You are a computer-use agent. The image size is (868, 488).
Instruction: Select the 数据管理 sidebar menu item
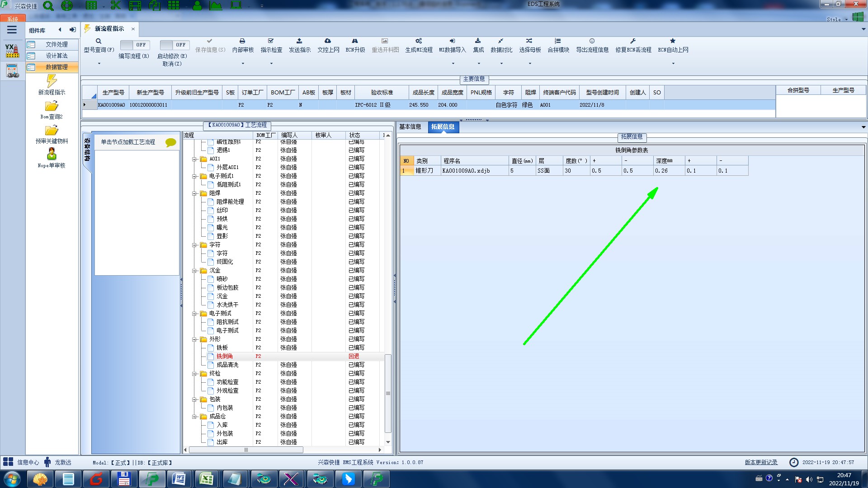coord(57,67)
